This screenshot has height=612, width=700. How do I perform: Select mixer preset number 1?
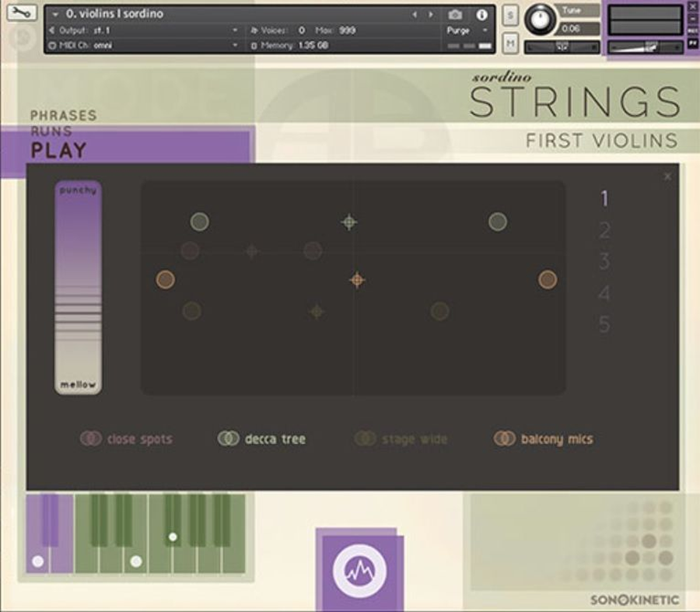click(x=604, y=198)
